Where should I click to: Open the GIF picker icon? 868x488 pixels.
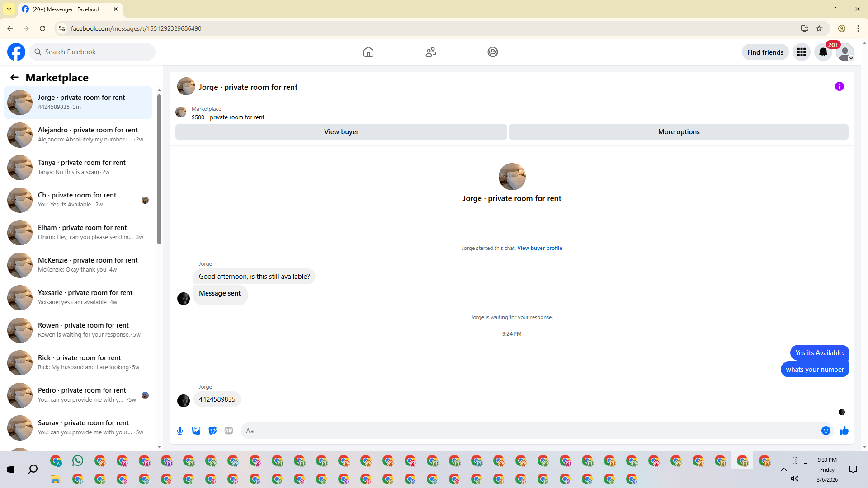click(229, 431)
